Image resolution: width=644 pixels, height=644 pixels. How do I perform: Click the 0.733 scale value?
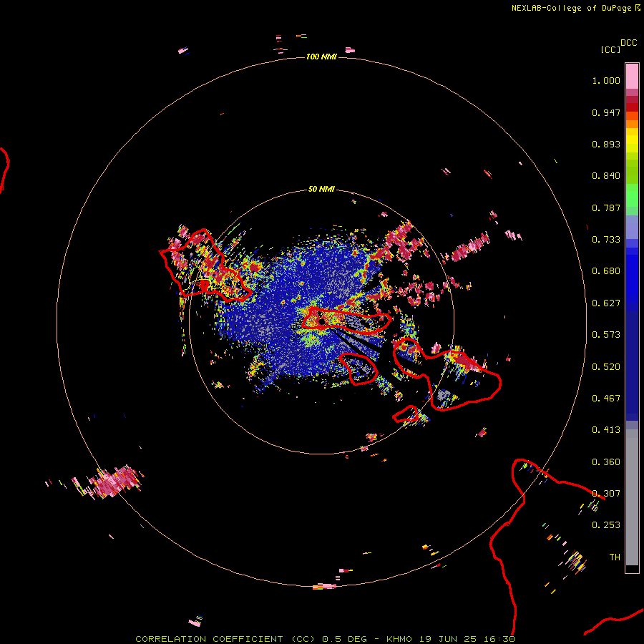tap(606, 240)
